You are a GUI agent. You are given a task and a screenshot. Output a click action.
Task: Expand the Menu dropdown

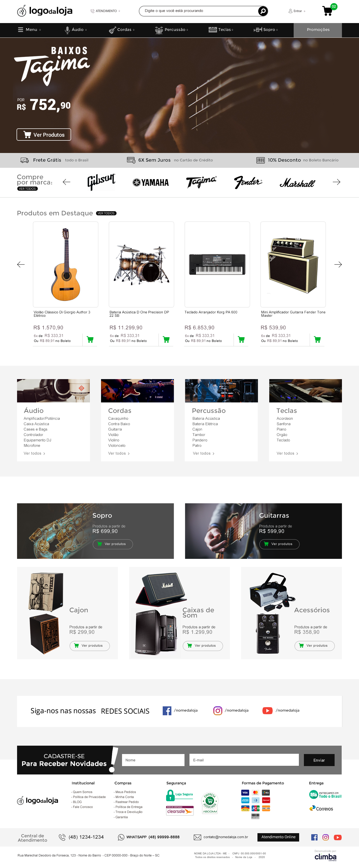coord(29,30)
